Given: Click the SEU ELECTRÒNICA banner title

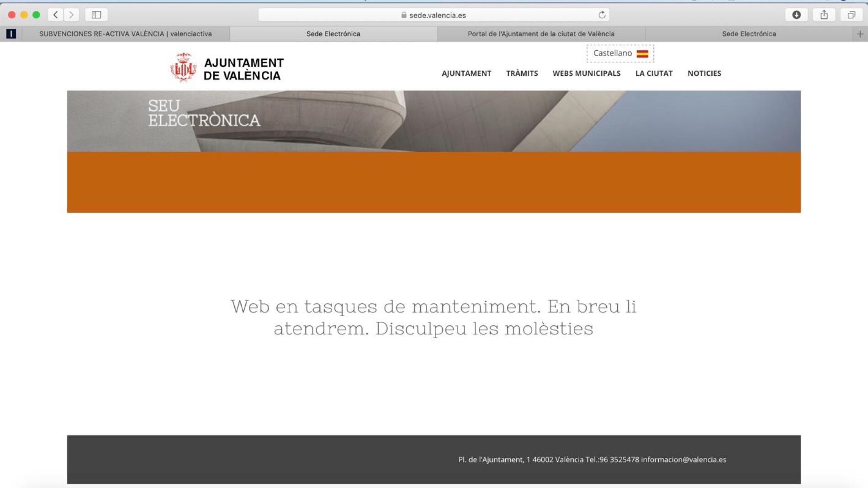Looking at the screenshot, I should tap(204, 113).
